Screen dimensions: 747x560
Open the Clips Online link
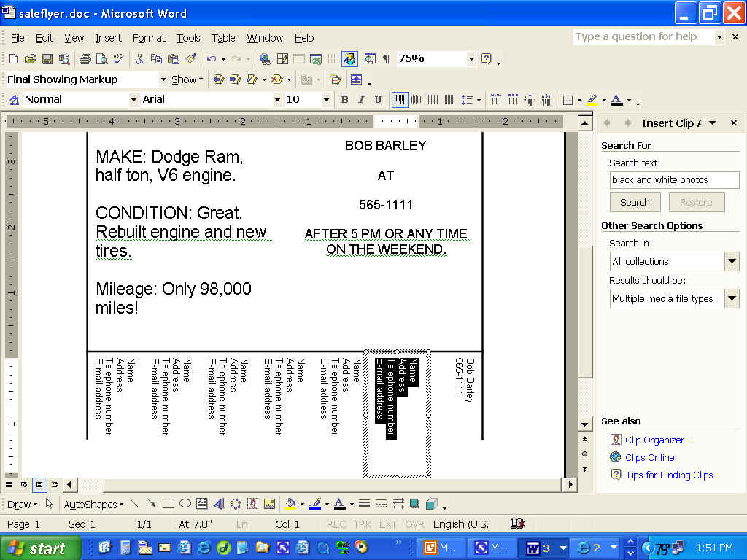[649, 457]
